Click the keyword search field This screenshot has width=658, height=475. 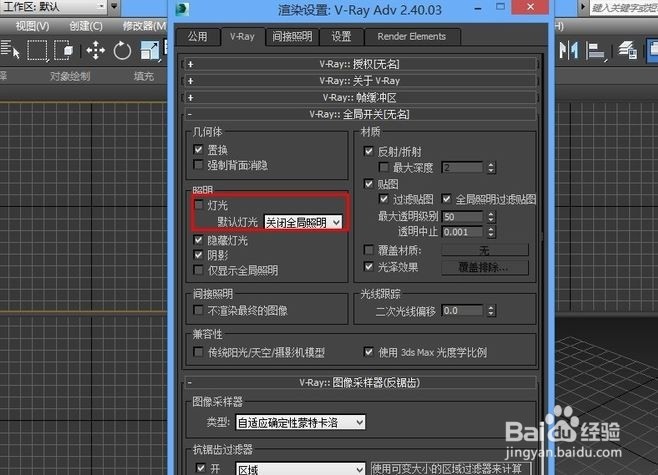[624, 7]
